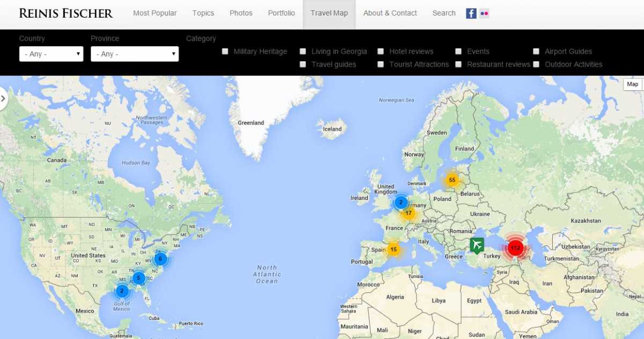
Task: Click the yellow 55 cluster marker
Action: (452, 180)
